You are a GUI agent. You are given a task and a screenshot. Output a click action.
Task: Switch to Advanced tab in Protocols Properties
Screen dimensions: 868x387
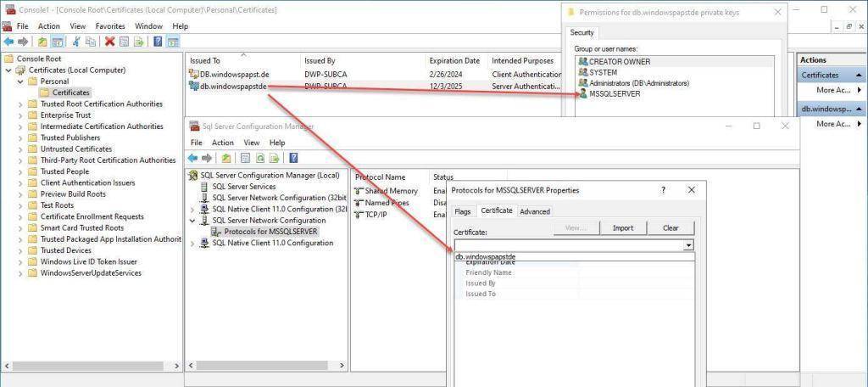coord(535,212)
